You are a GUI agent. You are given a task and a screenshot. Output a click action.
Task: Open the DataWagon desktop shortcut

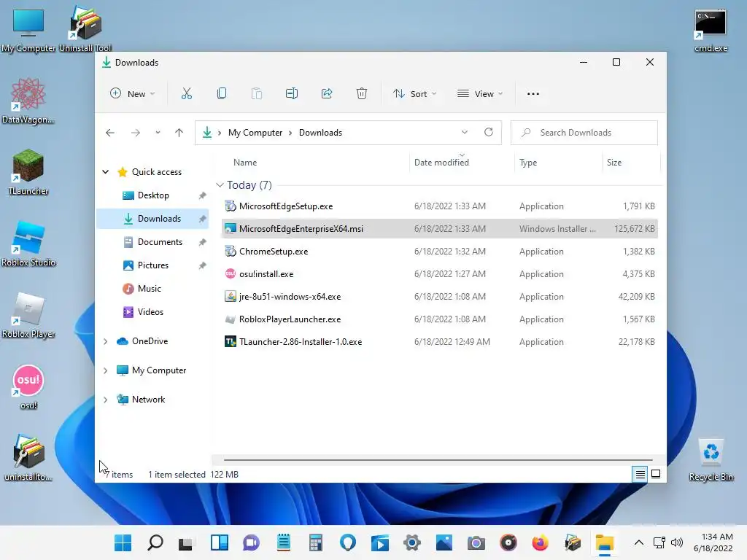(x=28, y=101)
